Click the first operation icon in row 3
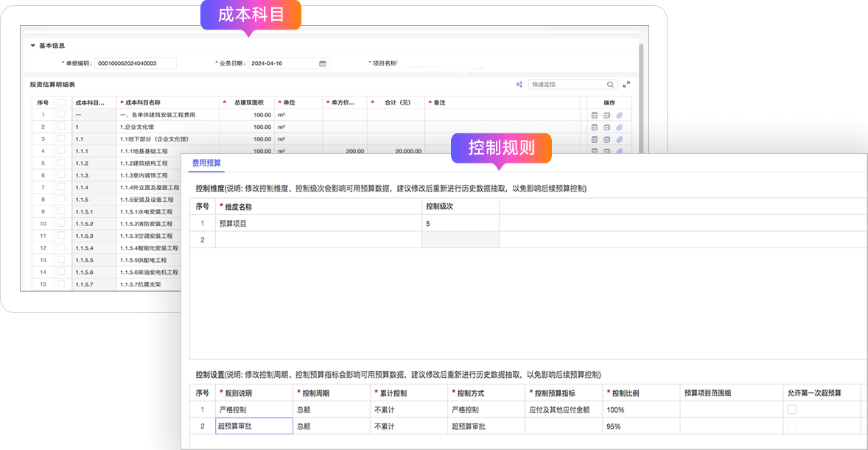 click(594, 138)
